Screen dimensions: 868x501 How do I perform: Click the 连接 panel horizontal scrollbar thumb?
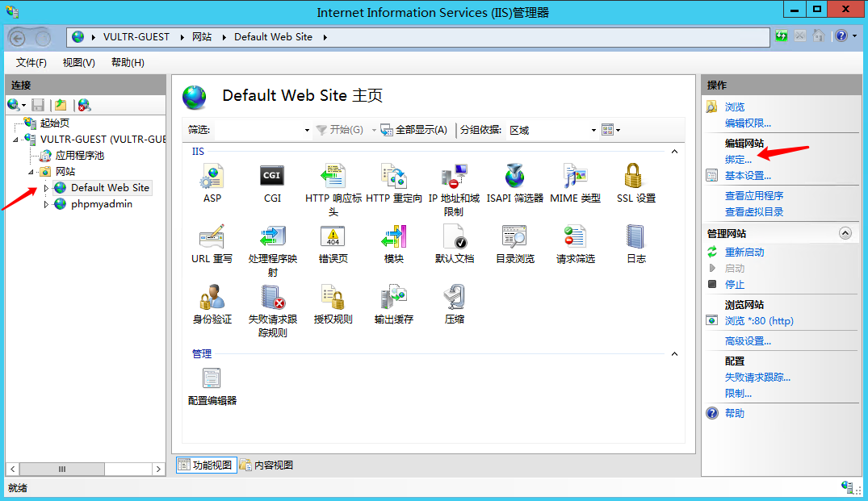(x=62, y=469)
